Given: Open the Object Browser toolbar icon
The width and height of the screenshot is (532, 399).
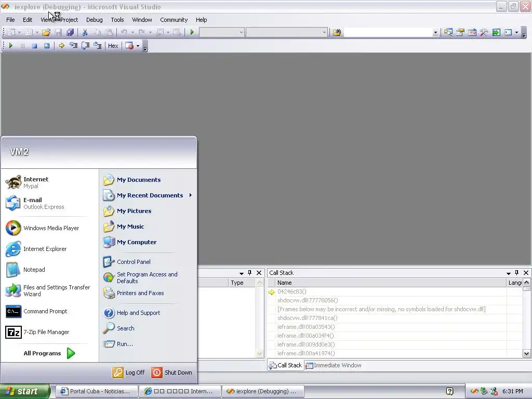Looking at the screenshot, I should click(472, 32).
